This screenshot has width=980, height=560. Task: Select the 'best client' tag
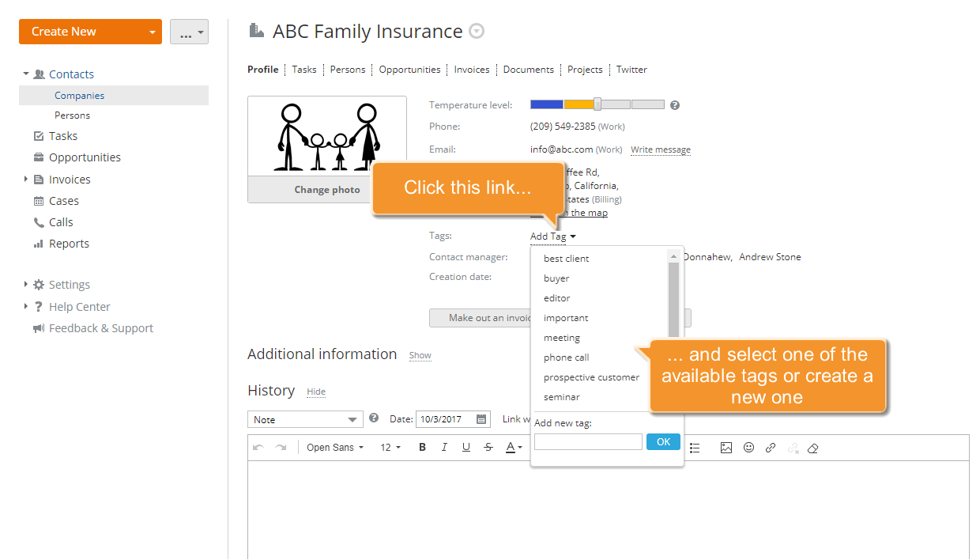(x=566, y=259)
